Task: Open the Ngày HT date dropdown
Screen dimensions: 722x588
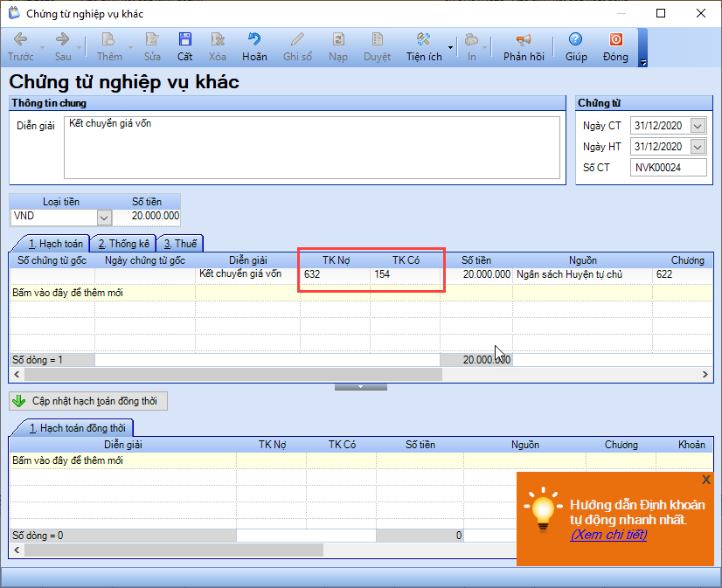Action: coord(698,147)
